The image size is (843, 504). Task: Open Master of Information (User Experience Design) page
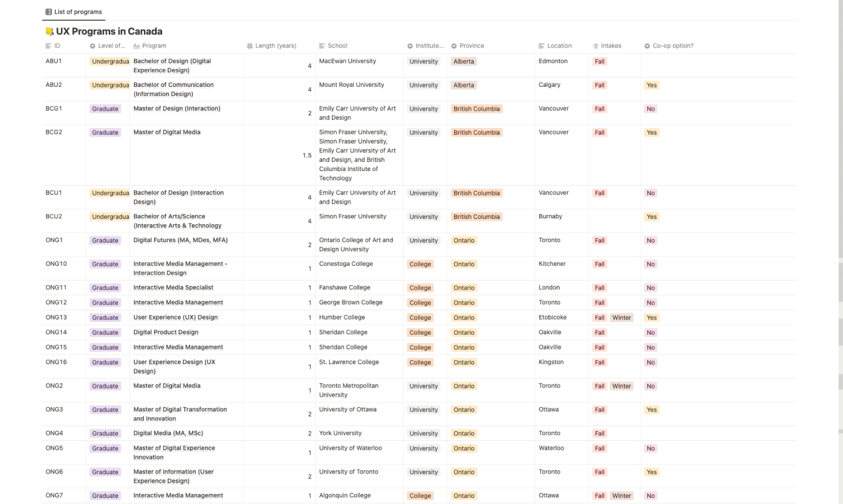[173, 476]
